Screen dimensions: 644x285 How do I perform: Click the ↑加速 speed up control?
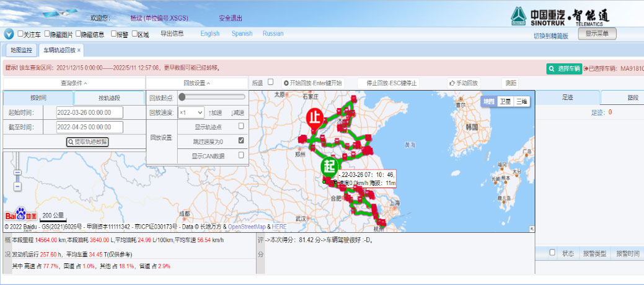tap(215, 112)
